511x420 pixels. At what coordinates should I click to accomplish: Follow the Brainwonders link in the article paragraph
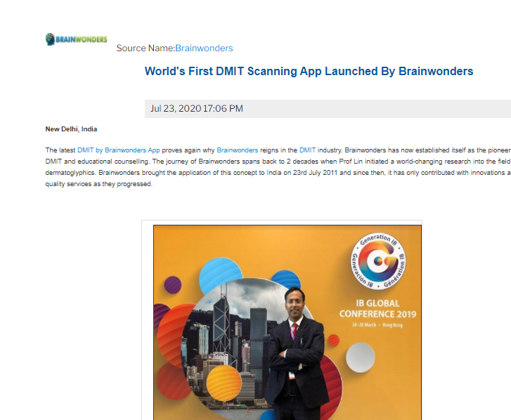coord(238,150)
